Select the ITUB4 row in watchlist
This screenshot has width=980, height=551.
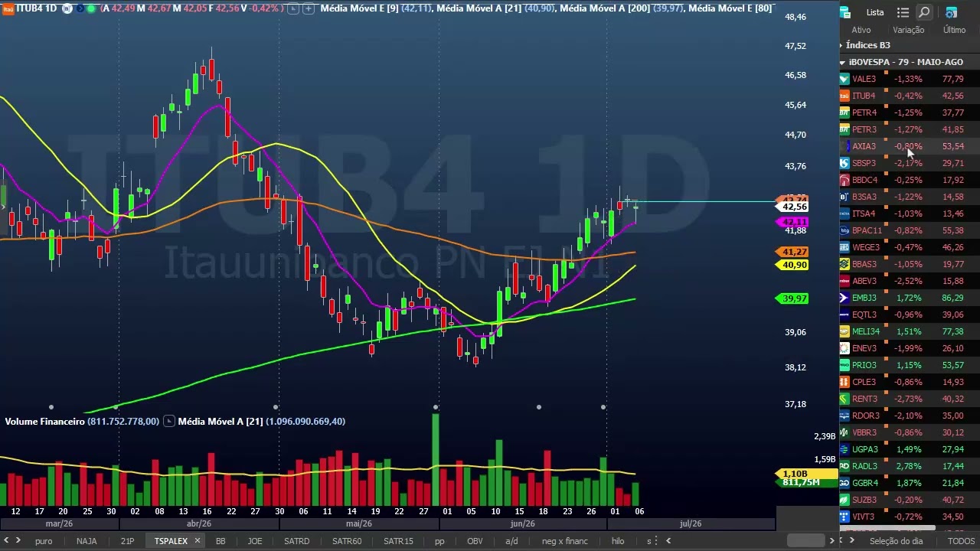pyautogui.click(x=909, y=96)
